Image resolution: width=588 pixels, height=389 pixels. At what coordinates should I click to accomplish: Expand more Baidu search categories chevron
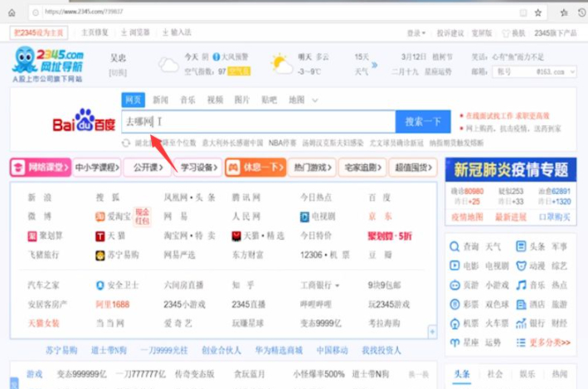tap(315, 100)
